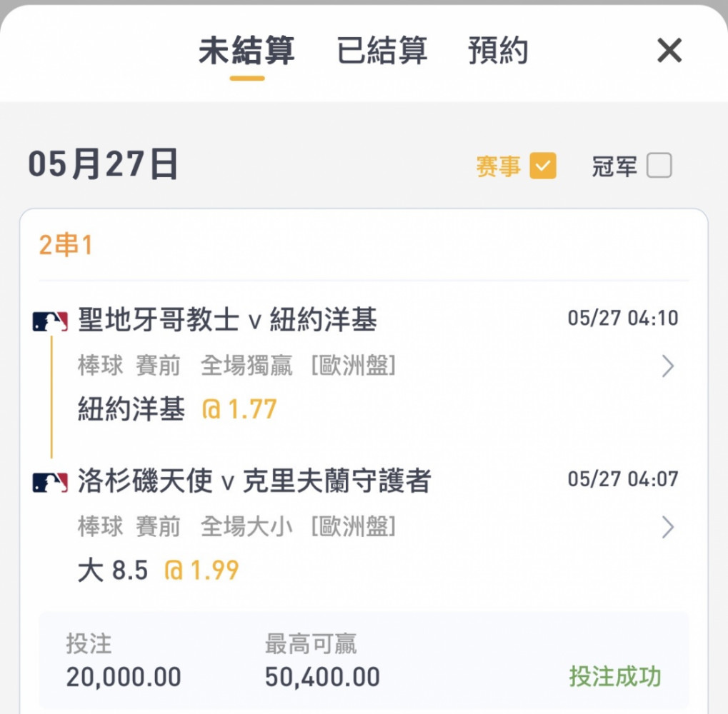Click the MLB logo beside 聖地牙哥教士 match

[x=50, y=321]
